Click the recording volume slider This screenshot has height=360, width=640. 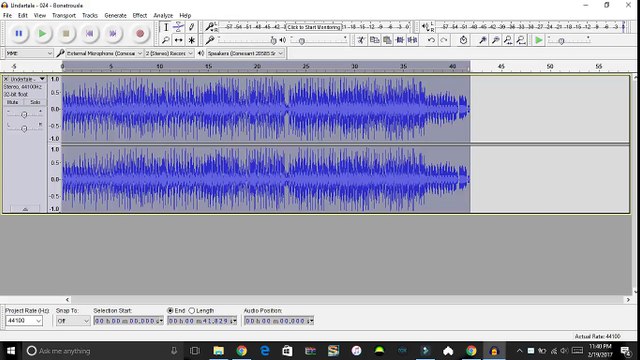pos(247,40)
